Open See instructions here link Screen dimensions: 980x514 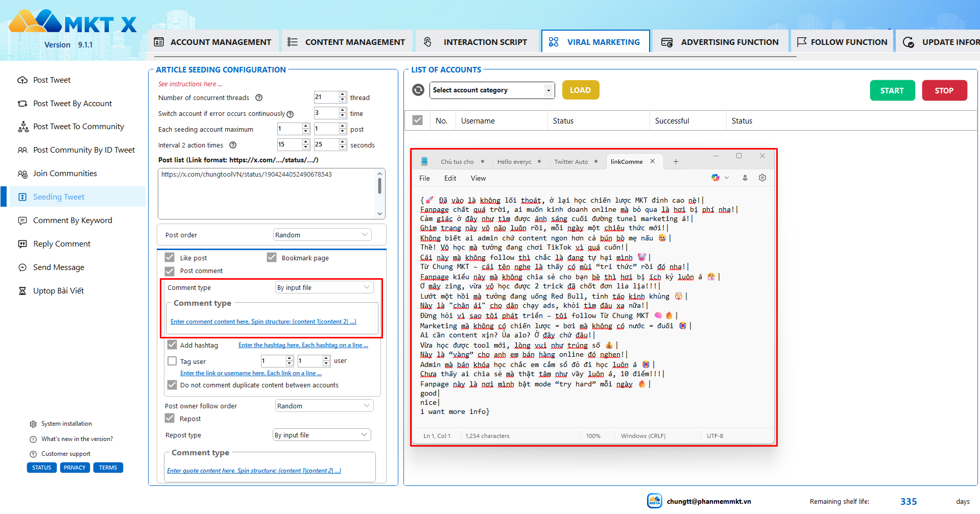190,84
